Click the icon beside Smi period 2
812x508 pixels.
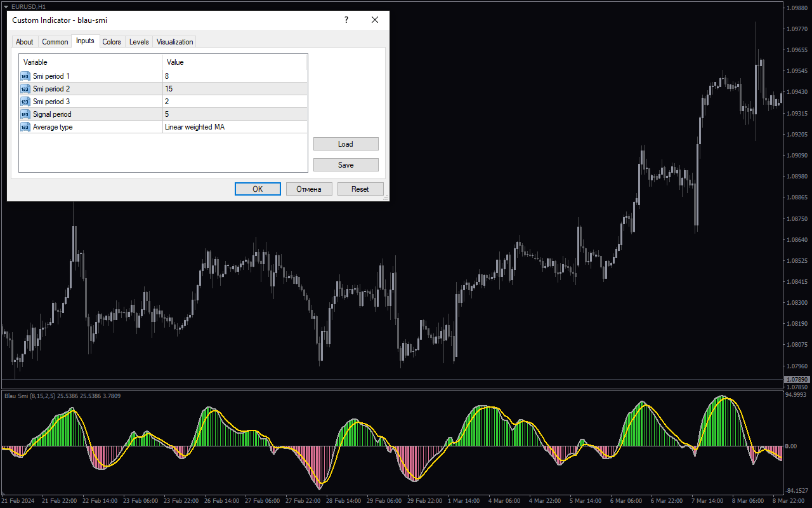point(25,89)
